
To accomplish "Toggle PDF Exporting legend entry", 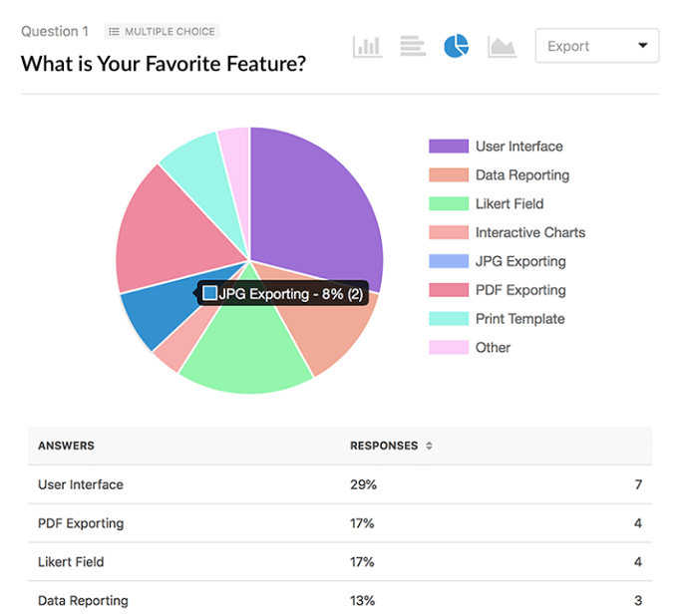I will pos(498,289).
